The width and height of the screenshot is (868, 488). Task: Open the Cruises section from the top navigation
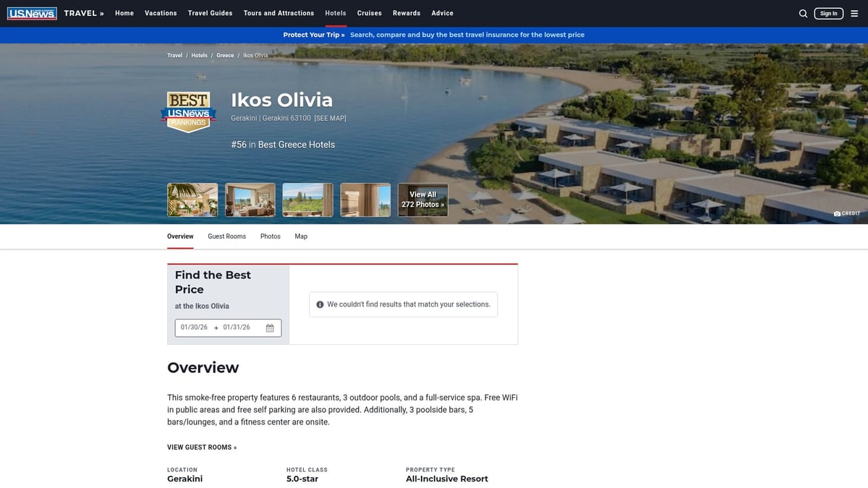(x=369, y=12)
